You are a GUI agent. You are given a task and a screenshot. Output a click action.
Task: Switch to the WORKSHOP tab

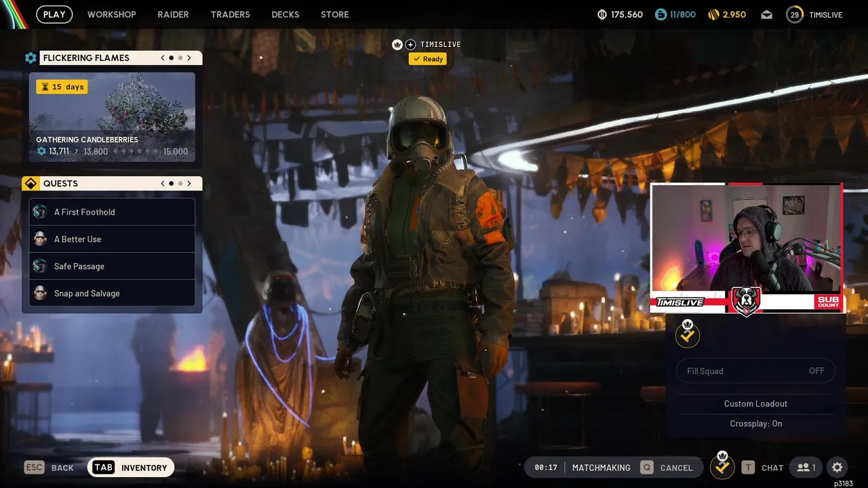coord(111,14)
